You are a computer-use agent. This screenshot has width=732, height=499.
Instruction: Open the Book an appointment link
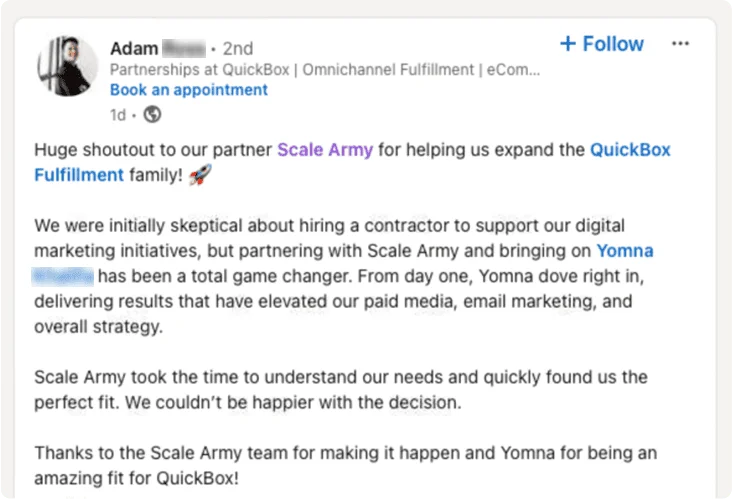point(189,90)
